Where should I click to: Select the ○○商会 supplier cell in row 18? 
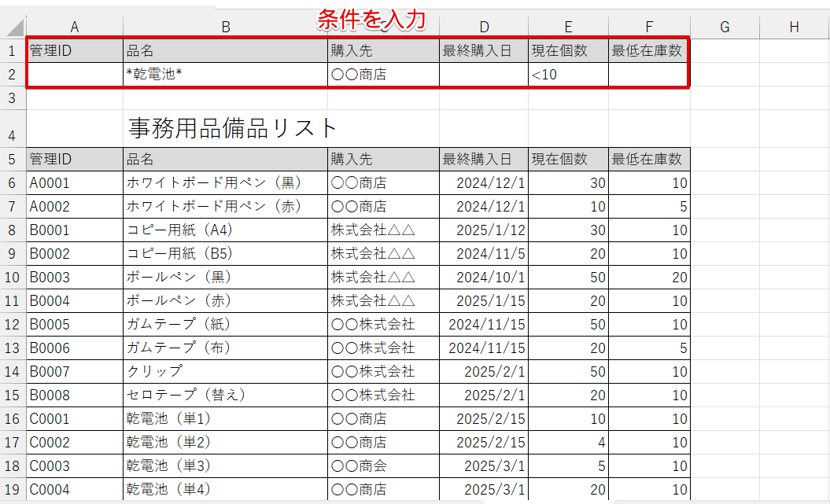(383, 466)
